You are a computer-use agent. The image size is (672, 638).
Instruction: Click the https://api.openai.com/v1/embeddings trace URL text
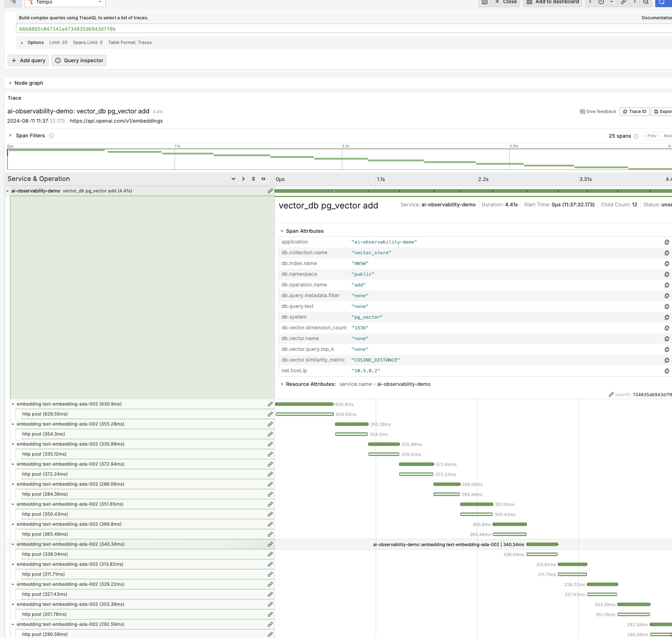pos(116,121)
